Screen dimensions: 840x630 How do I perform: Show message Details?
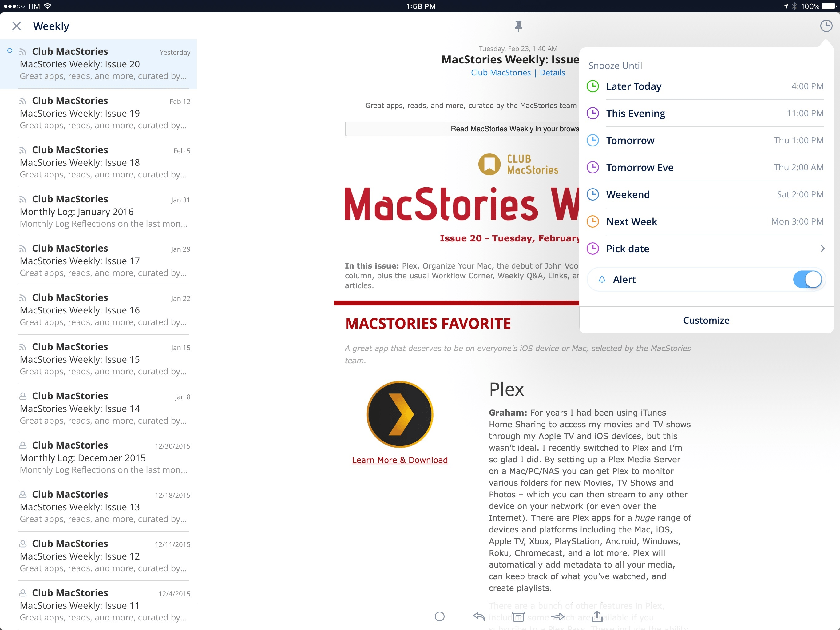point(552,73)
